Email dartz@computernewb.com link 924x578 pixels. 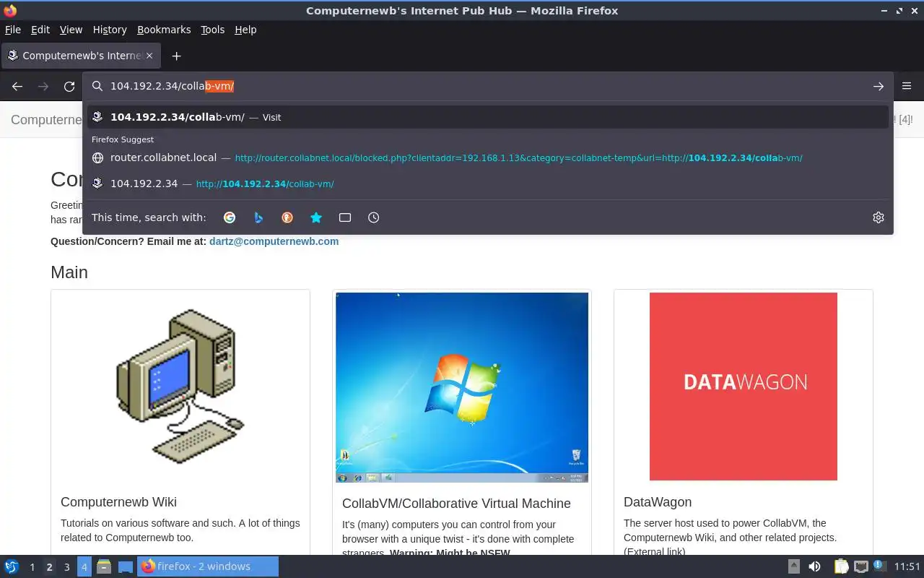click(x=274, y=241)
